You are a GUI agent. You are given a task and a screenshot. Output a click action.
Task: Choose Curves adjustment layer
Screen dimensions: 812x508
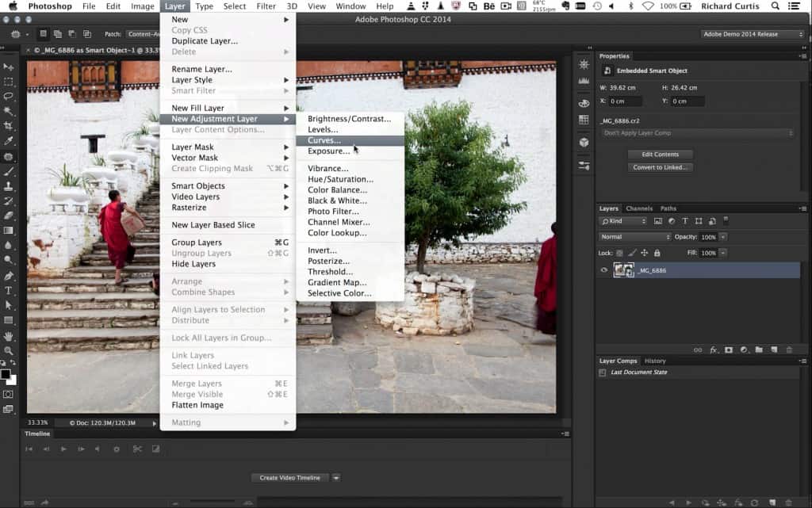pyautogui.click(x=350, y=141)
